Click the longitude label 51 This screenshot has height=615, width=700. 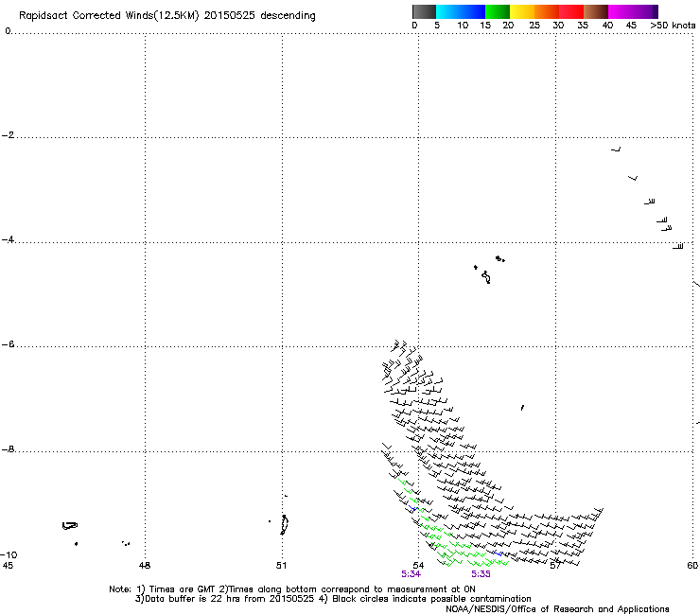click(x=281, y=566)
